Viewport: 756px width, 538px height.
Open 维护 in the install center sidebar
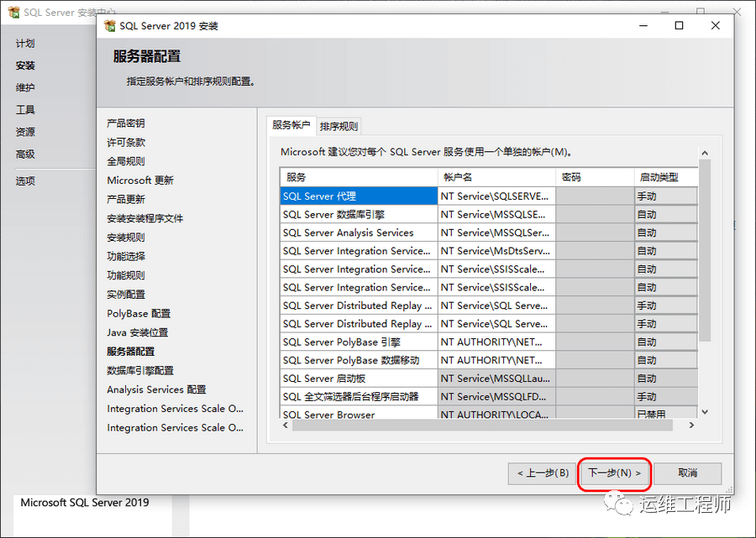pyautogui.click(x=25, y=87)
